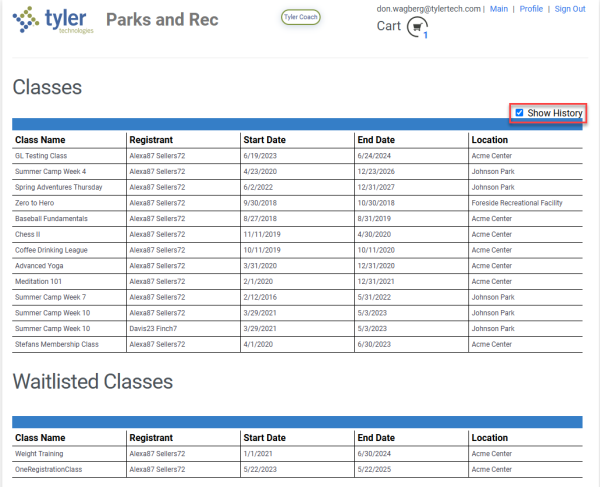Select the Meditation 101 class
Screen dimensions: 600x487
39,281
